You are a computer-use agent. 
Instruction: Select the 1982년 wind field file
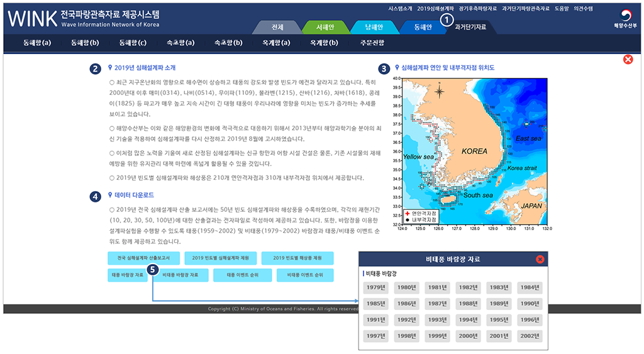tap(468, 287)
